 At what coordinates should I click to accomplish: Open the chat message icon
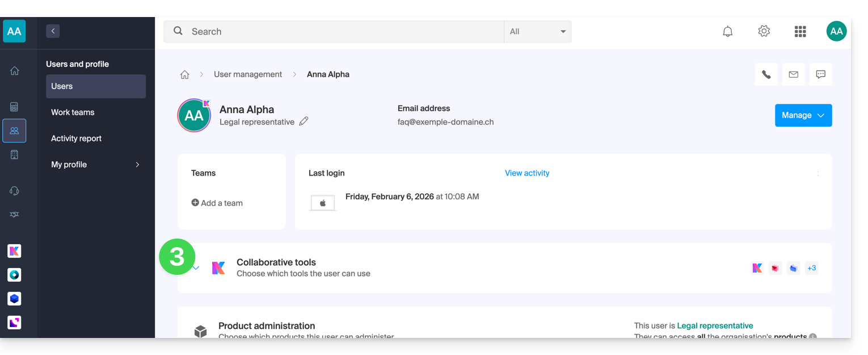coord(820,74)
